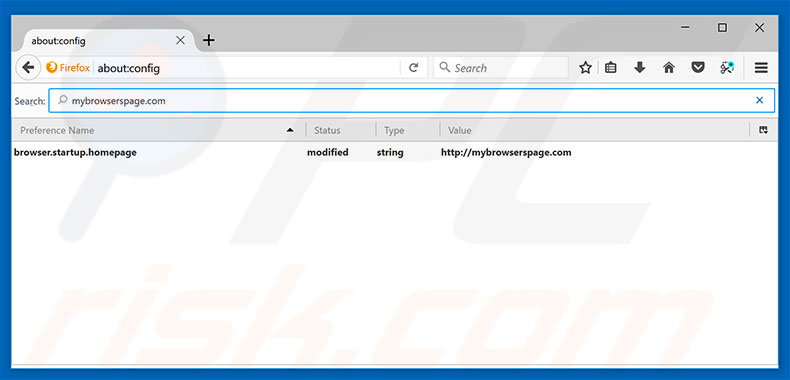Screen dimensions: 790x380
Task: Focus the toolbar Search box
Action: (501, 68)
